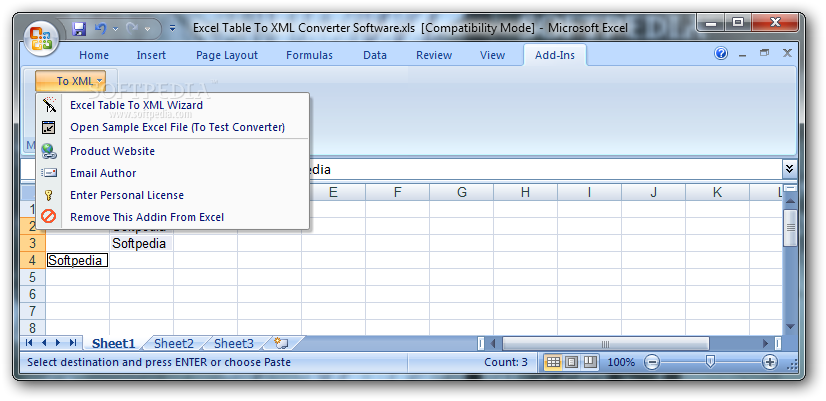Select column K header

(x=717, y=193)
